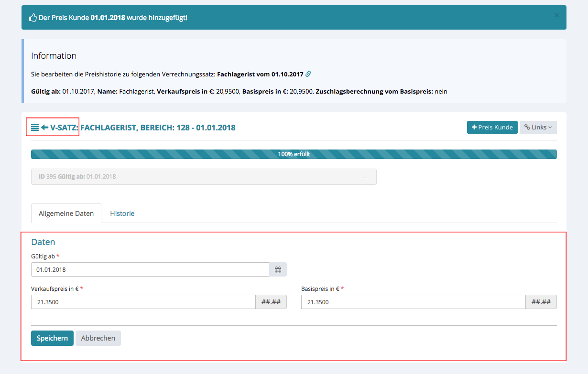Image resolution: width=588 pixels, height=374 pixels.
Task: Click the list icon before V-SATZ
Action: click(35, 128)
